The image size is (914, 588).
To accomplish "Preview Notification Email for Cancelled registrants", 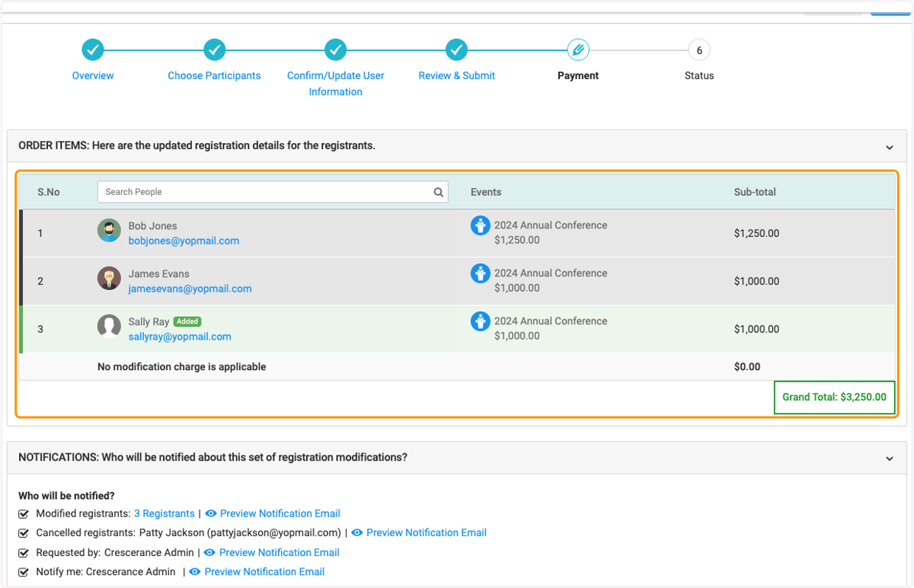I will (x=427, y=533).
